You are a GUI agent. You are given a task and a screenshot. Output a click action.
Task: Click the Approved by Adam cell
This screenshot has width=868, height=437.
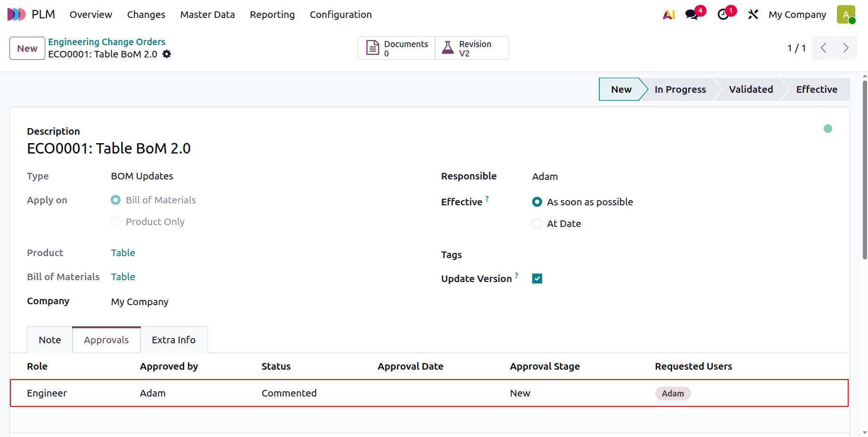(x=153, y=393)
